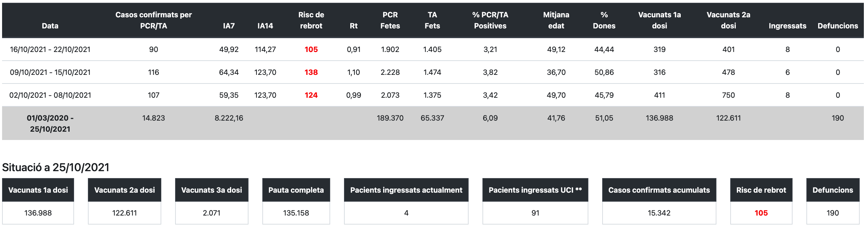Image resolution: width=868 pixels, height=228 pixels.
Task: Click the IA14 column header
Action: pos(265,26)
